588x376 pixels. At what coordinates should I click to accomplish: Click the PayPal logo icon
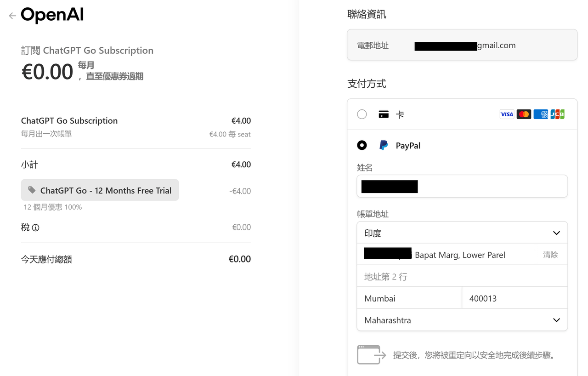384,146
